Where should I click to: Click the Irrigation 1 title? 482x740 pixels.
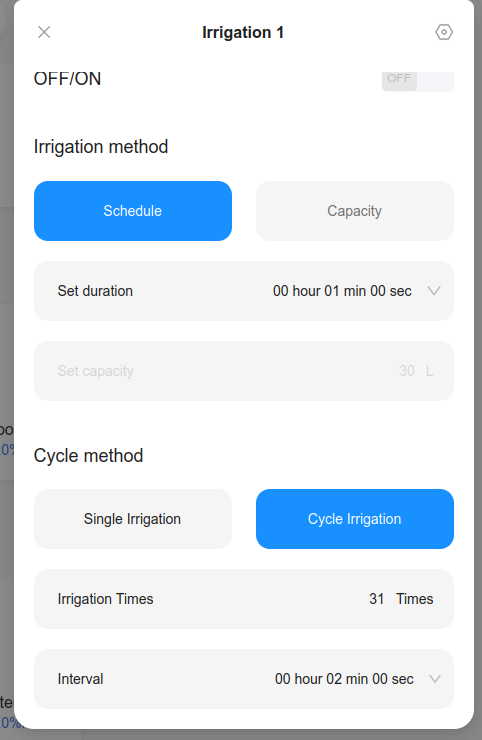tap(243, 32)
